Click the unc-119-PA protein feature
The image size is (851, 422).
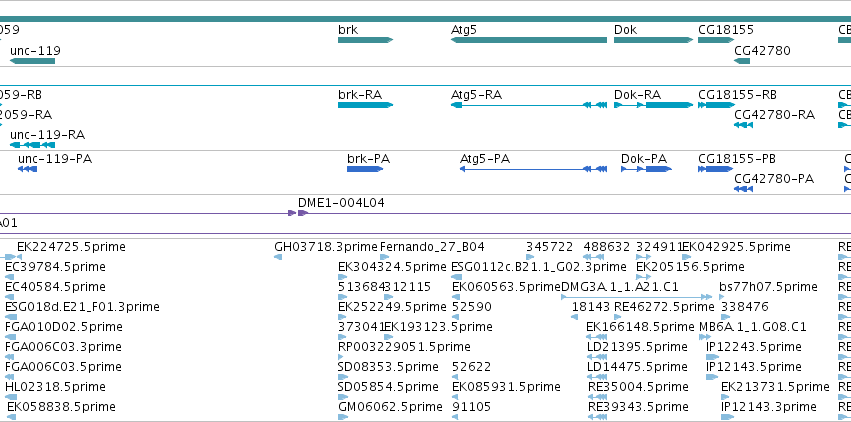(27, 169)
